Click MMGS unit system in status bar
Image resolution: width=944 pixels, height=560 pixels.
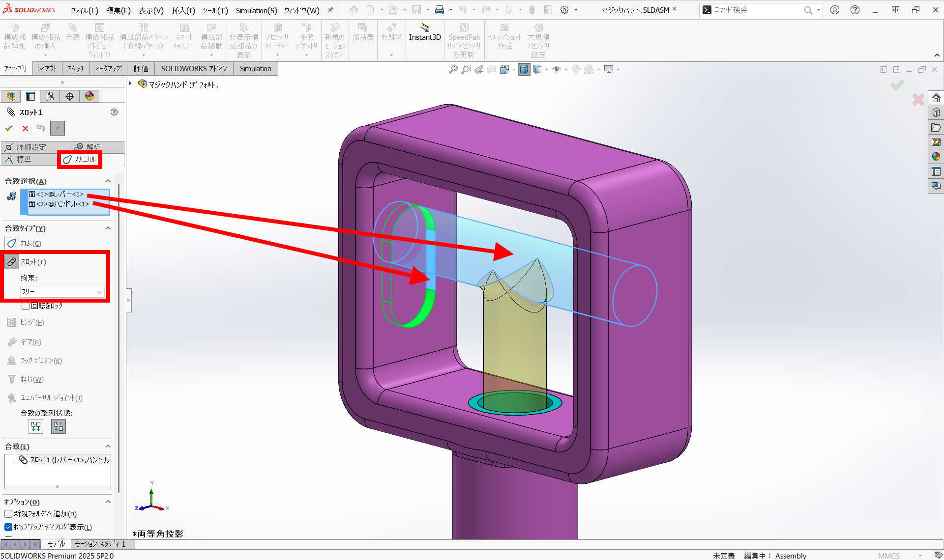(x=888, y=556)
